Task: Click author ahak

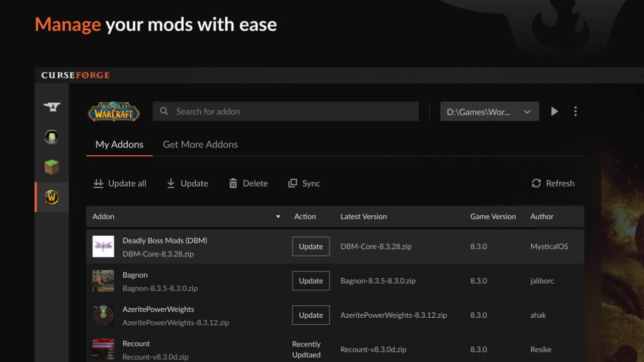Action: tap(538, 315)
